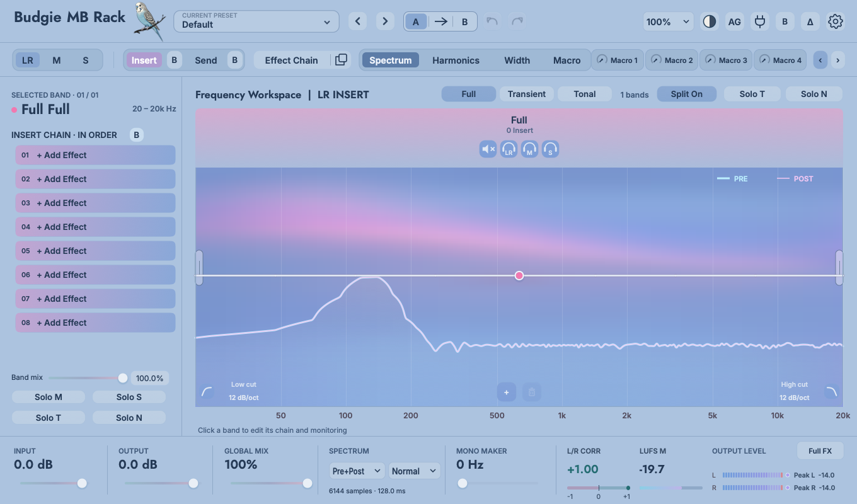Go to the next preset arrow
This screenshot has width=857, height=504.
click(x=385, y=21)
